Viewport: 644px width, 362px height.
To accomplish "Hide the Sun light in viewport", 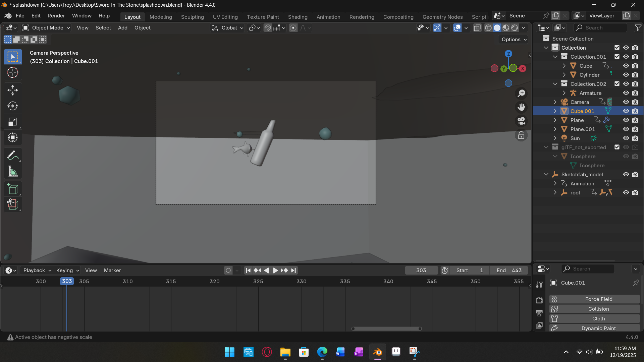I will tap(626, 138).
